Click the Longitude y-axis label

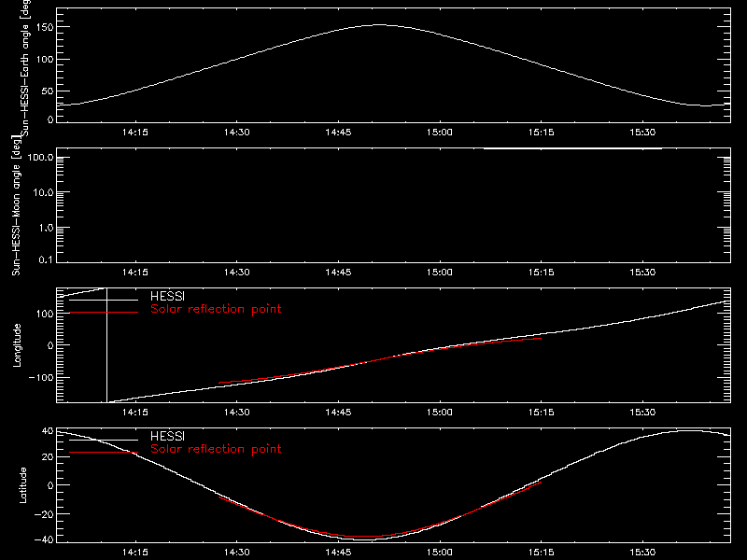point(17,345)
